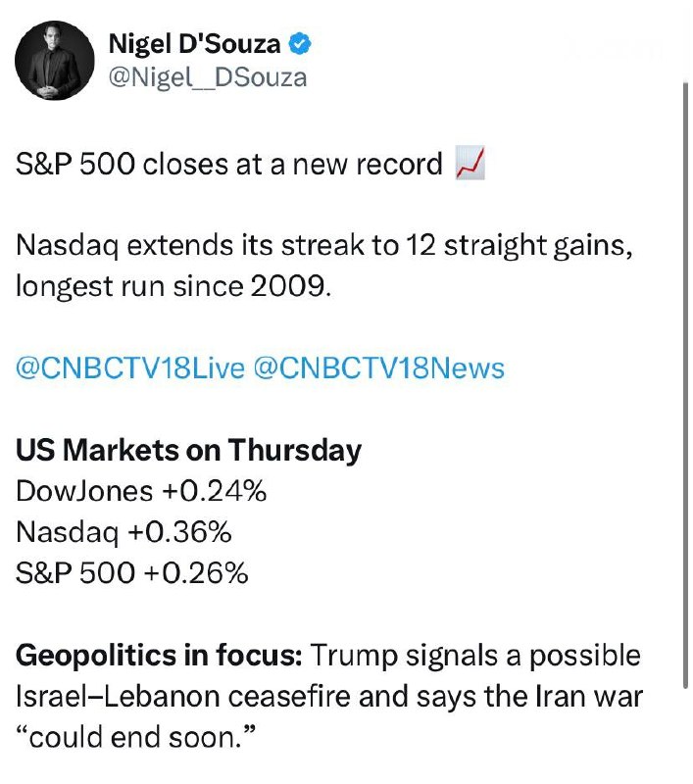Click the "US Markets on Thursday" heading
Image resolution: width=693 pixels, height=784 pixels.
coord(189,450)
